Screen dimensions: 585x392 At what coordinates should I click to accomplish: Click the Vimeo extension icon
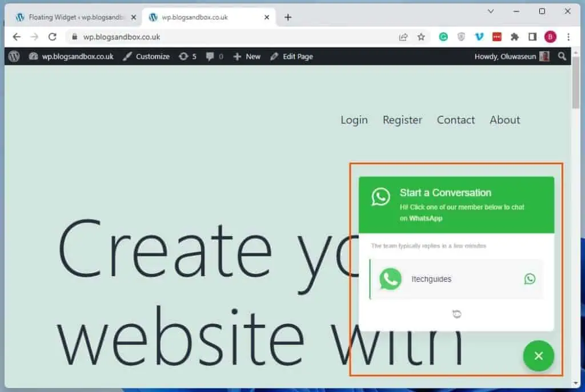pyautogui.click(x=479, y=37)
